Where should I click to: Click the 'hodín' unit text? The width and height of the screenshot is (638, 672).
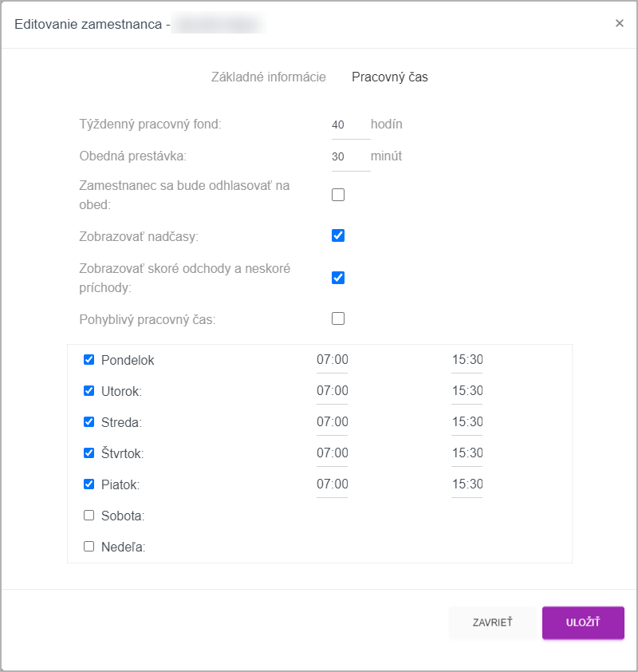point(386,125)
